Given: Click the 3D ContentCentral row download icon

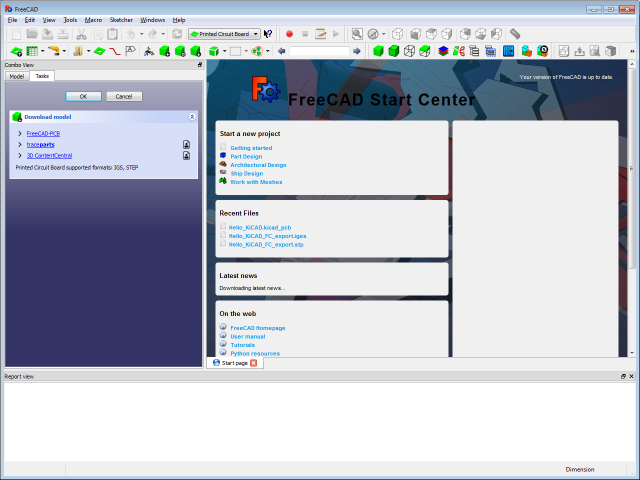Looking at the screenshot, I should click(187, 156).
